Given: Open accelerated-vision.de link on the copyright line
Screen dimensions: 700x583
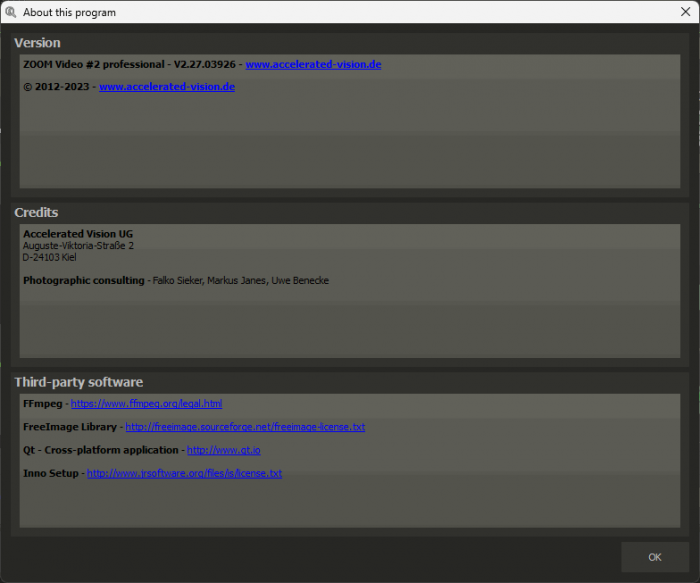Looking at the screenshot, I should click(167, 87).
